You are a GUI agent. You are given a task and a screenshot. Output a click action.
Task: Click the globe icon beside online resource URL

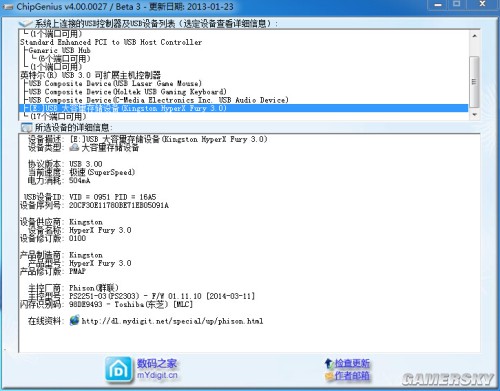75,320
